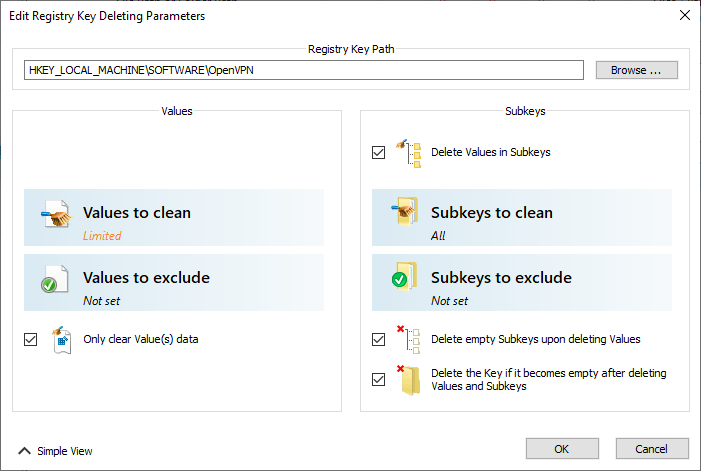
Task: Toggle Only clear Value(s) data checkbox
Action: pyautogui.click(x=30, y=340)
